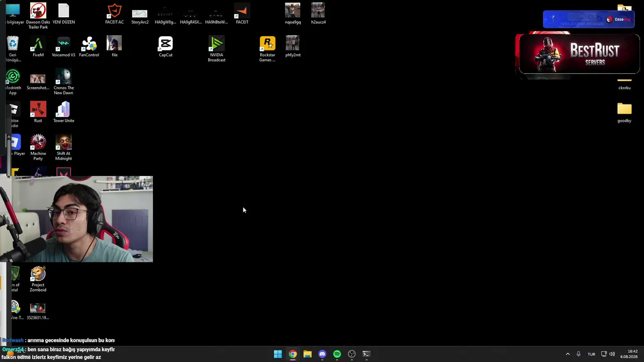Select the Rockstar Games Launcher icon
This screenshot has height=362, width=644.
[x=267, y=49]
